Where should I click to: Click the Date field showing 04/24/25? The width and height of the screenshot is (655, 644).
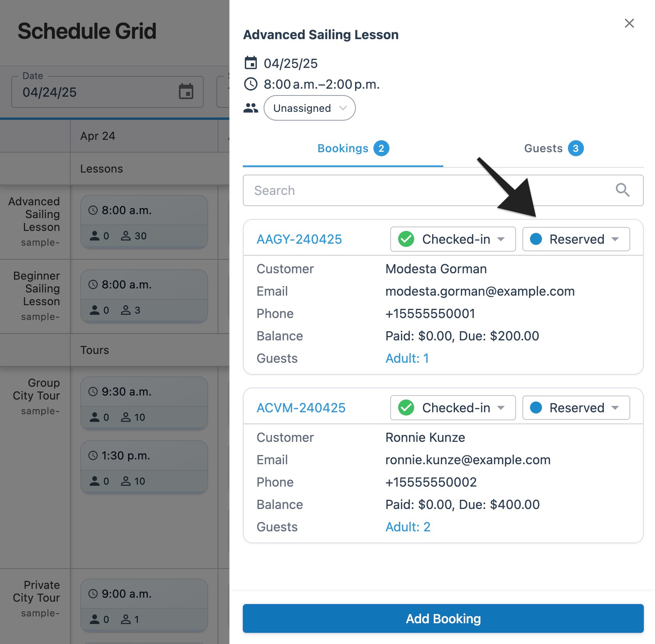[107, 92]
